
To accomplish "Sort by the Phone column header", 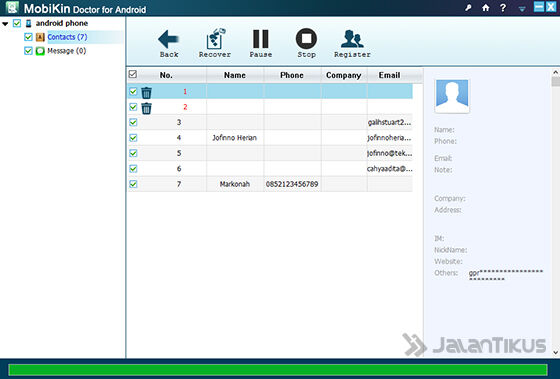I will pos(292,75).
